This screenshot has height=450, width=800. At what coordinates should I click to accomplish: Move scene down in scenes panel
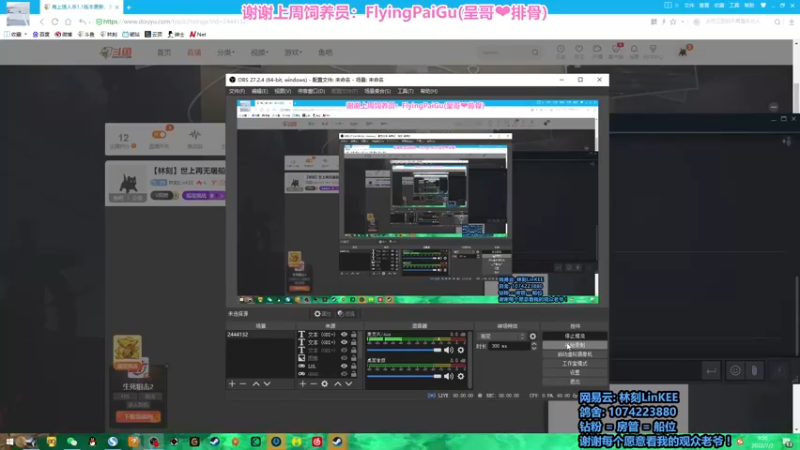click(267, 384)
